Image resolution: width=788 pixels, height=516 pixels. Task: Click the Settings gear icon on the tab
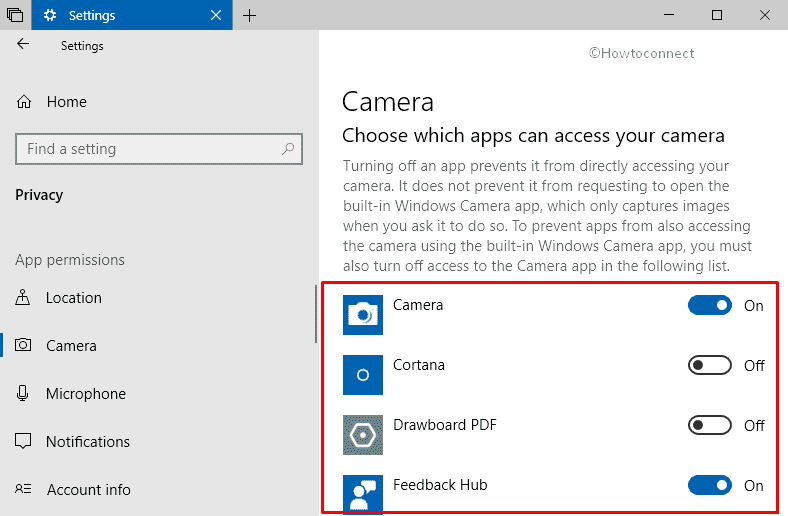point(50,15)
